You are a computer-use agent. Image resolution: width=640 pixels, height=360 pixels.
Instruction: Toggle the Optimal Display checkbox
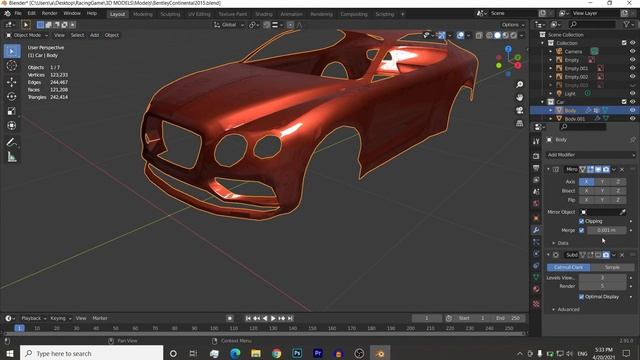(x=581, y=297)
